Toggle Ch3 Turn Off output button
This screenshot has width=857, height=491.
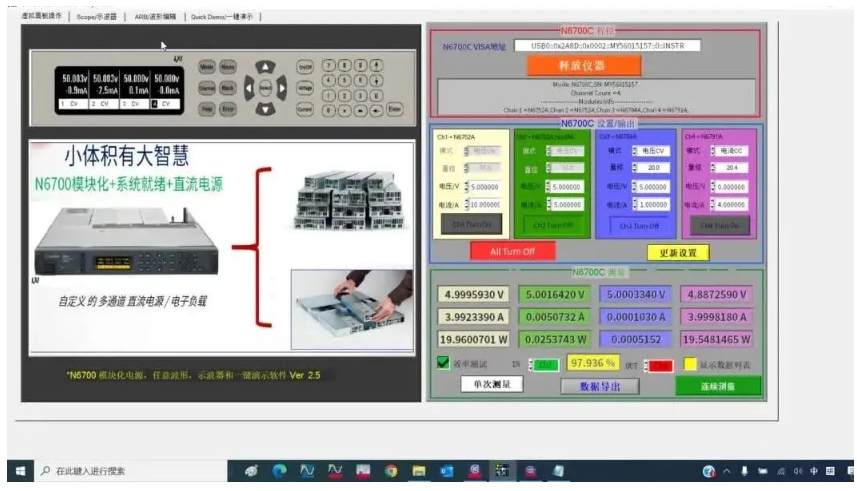point(639,226)
